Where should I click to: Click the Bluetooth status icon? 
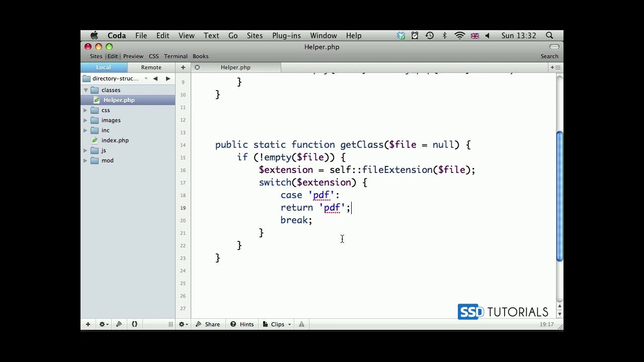pyautogui.click(x=444, y=36)
